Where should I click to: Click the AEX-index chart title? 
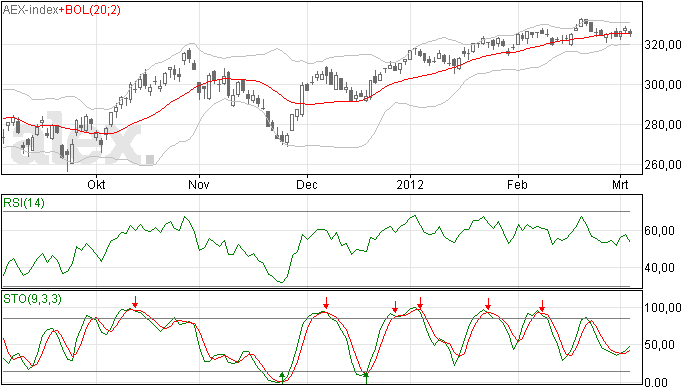point(30,10)
